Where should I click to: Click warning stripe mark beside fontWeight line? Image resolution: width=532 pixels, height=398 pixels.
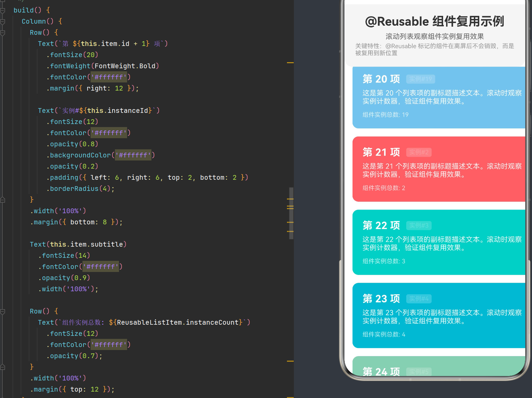(x=290, y=63)
